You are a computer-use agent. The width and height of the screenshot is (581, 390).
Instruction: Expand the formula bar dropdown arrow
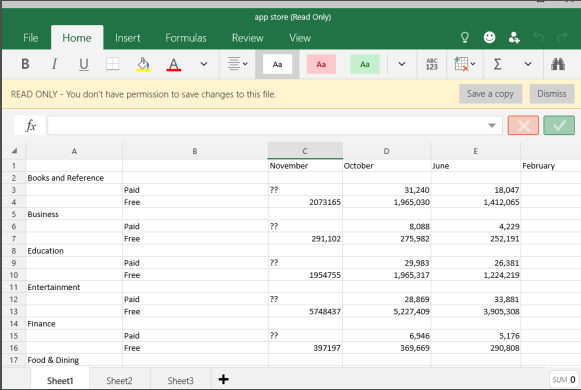click(x=492, y=126)
